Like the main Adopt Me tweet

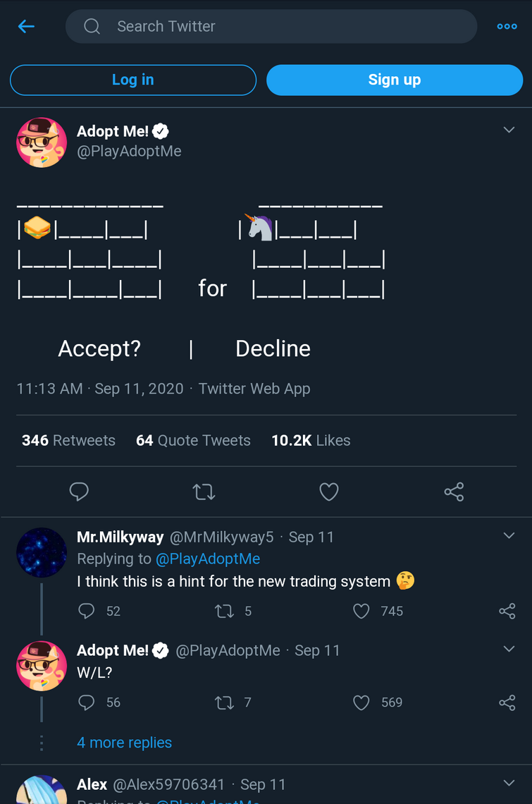point(329,492)
